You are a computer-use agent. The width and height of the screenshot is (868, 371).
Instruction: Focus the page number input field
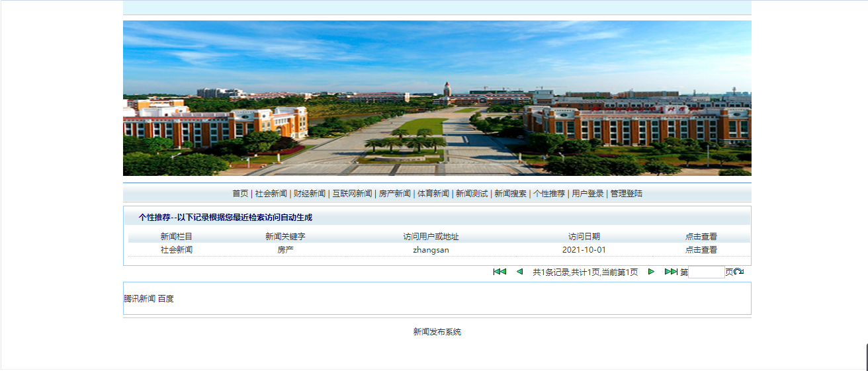pos(707,272)
